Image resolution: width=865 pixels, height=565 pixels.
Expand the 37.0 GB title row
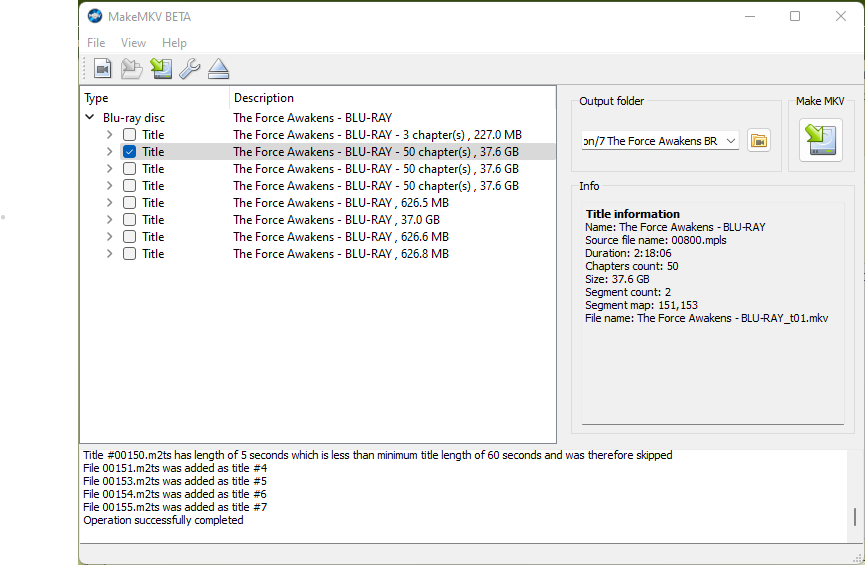pos(109,220)
